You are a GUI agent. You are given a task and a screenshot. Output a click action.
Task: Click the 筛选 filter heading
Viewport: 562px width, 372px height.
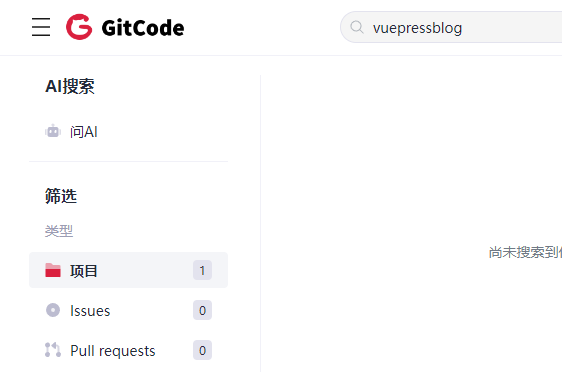61,196
